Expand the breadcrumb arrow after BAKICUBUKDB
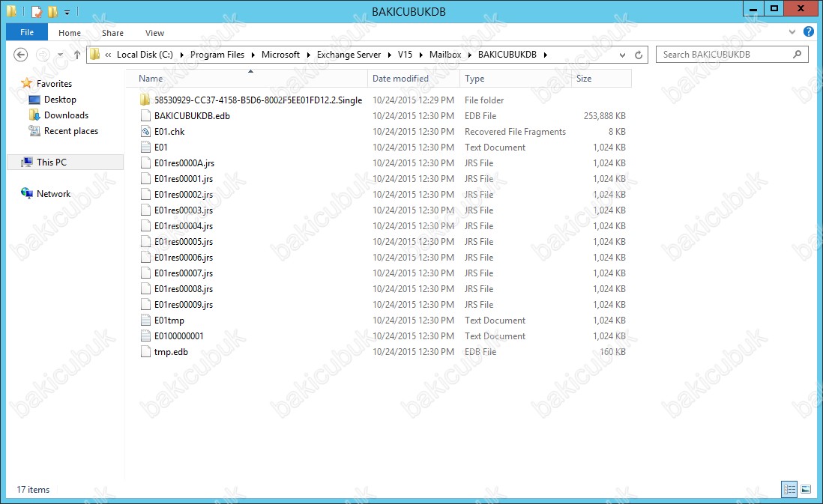Viewport: 823px width, 504px height. [x=546, y=55]
